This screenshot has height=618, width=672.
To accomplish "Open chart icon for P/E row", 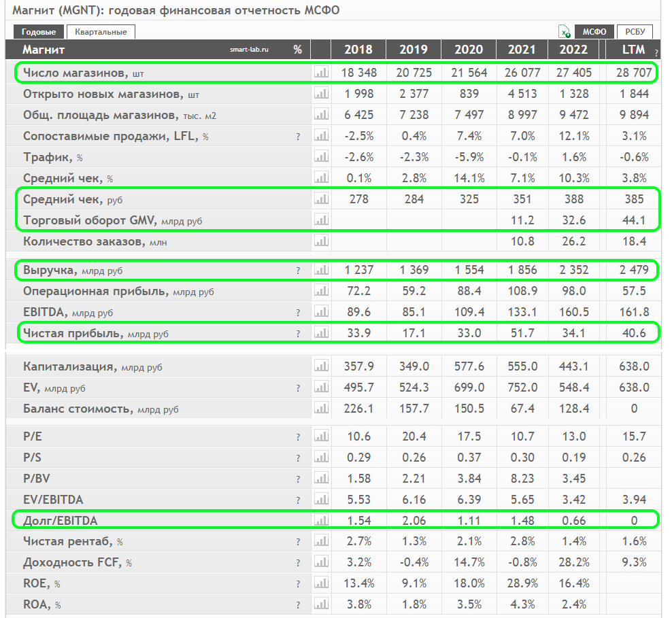I will [321, 436].
